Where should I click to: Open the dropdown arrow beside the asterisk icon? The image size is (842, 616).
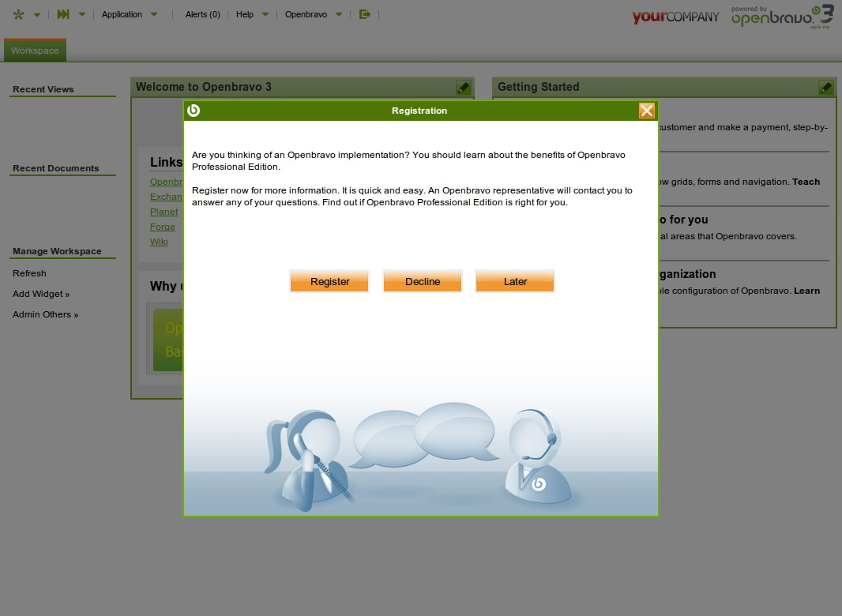coord(37,15)
